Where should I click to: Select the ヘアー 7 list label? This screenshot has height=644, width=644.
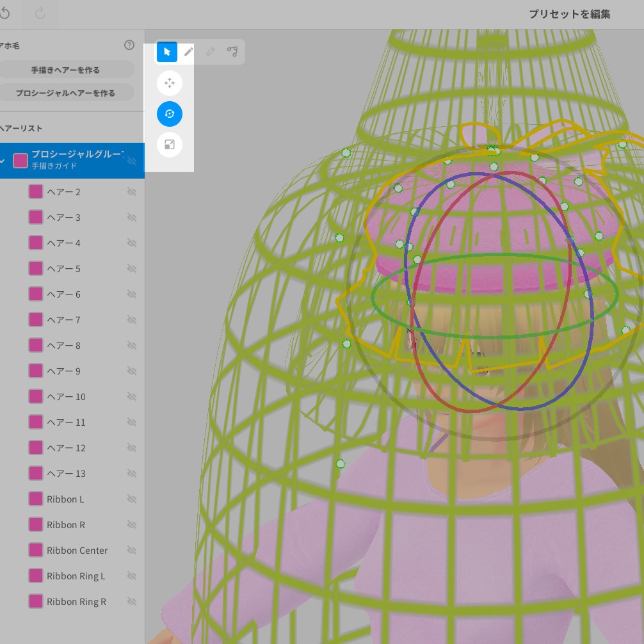63,319
